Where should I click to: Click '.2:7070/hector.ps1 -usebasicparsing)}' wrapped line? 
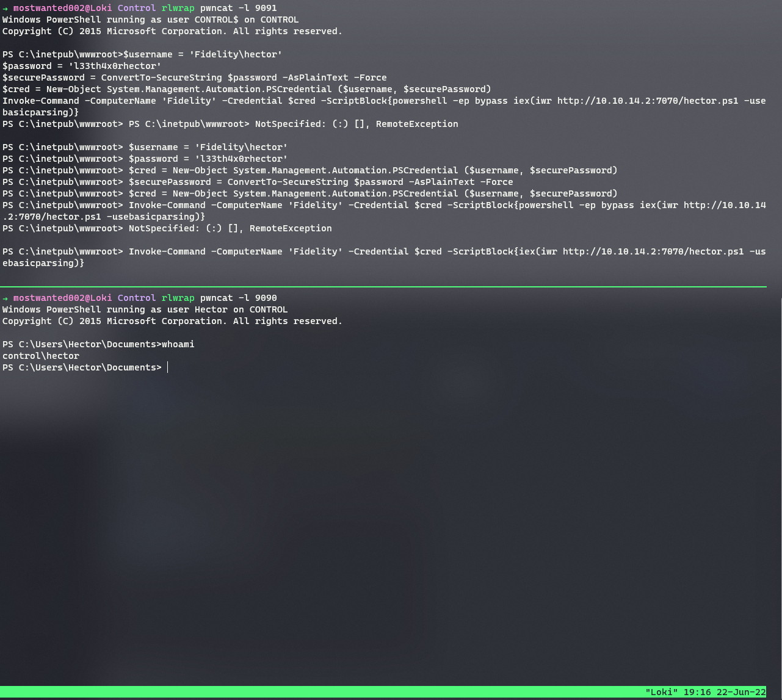point(104,217)
